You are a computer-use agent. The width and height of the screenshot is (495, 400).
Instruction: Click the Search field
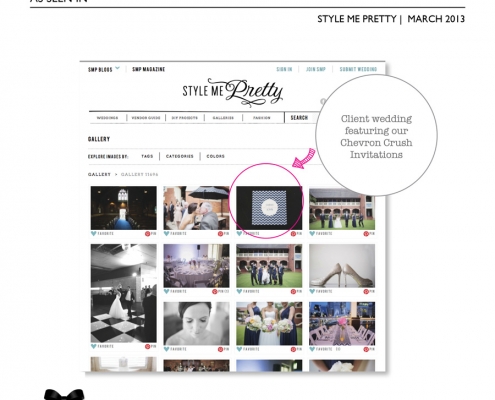pos(302,118)
